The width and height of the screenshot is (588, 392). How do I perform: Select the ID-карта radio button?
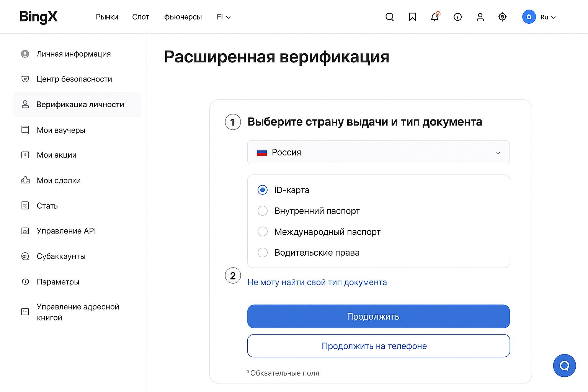tap(263, 190)
